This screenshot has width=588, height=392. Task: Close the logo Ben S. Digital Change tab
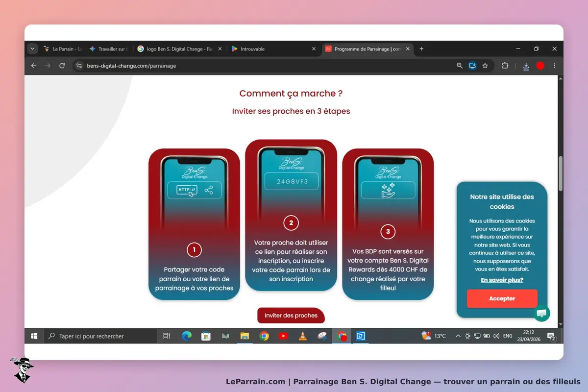click(x=220, y=49)
